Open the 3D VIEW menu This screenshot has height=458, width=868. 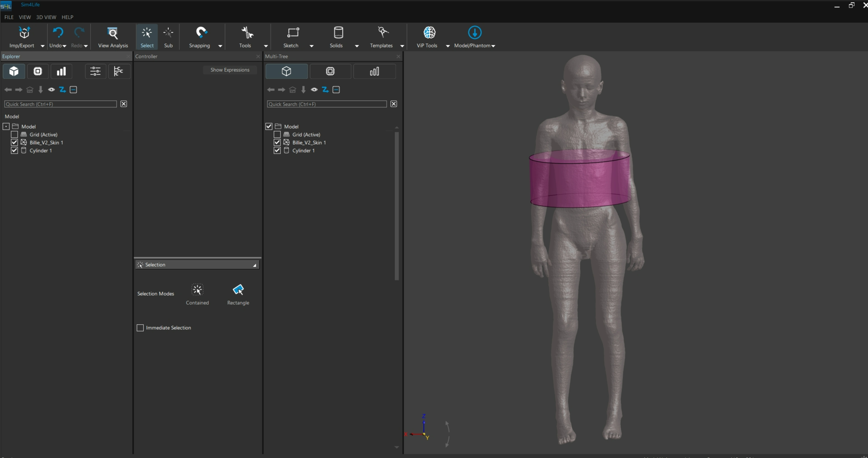click(46, 17)
